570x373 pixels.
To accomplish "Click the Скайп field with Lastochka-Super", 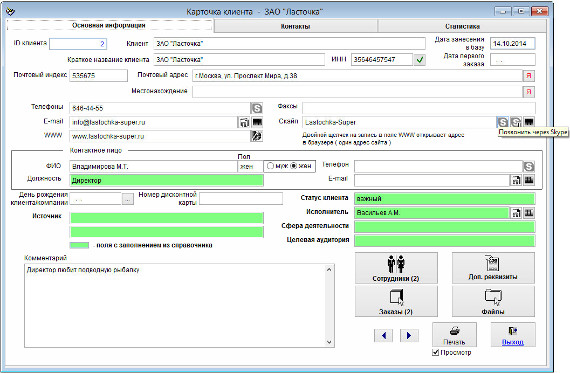I will click(x=399, y=122).
